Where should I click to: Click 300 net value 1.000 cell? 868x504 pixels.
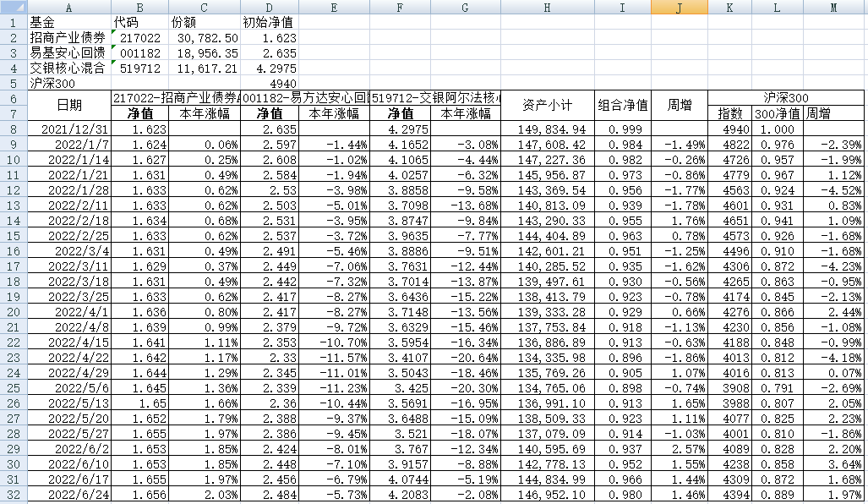(778, 129)
